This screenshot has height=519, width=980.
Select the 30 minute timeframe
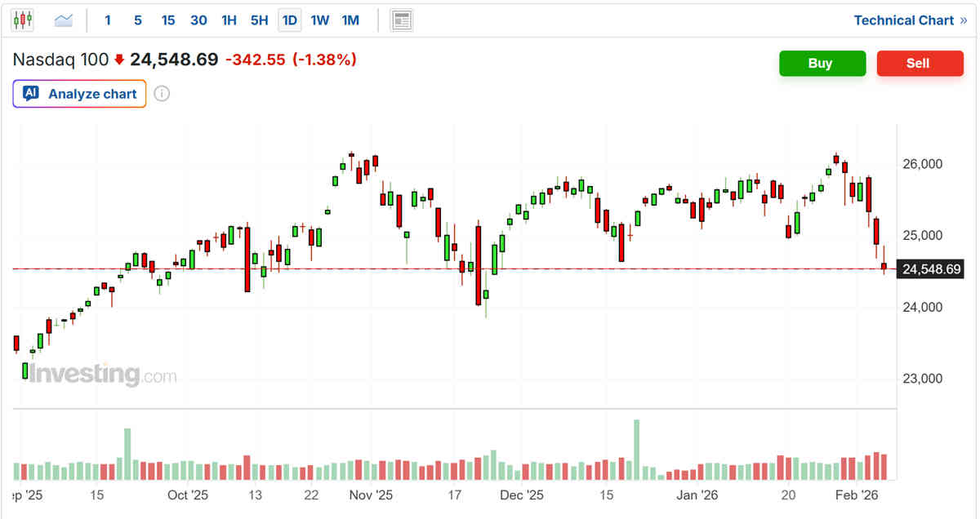tap(198, 20)
